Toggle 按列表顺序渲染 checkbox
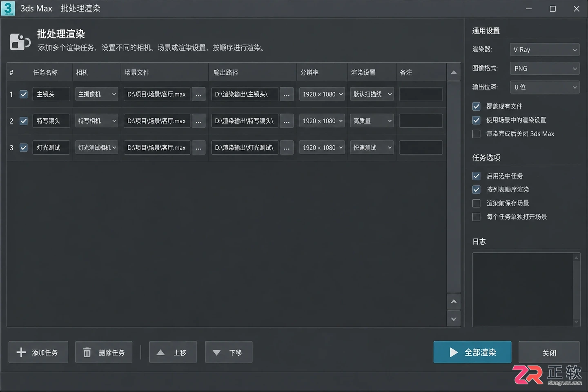 pyautogui.click(x=476, y=189)
